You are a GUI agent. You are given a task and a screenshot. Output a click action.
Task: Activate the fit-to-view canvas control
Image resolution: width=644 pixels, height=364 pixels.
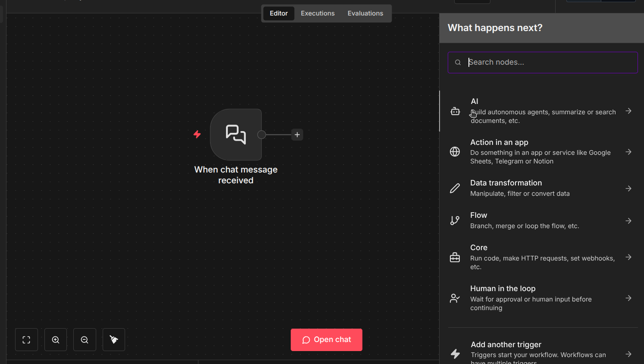coord(26,339)
